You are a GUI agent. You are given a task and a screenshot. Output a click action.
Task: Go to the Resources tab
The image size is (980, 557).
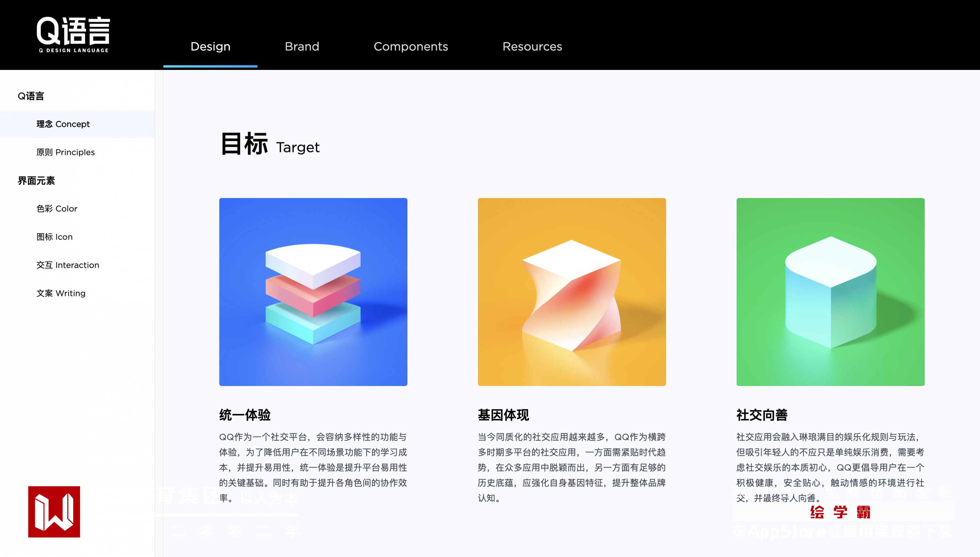coord(531,46)
